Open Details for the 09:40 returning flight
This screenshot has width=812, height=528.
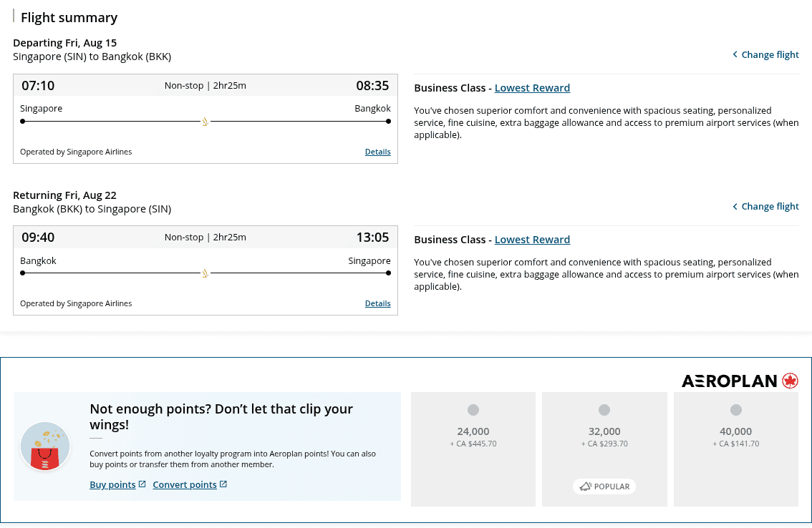(x=377, y=303)
